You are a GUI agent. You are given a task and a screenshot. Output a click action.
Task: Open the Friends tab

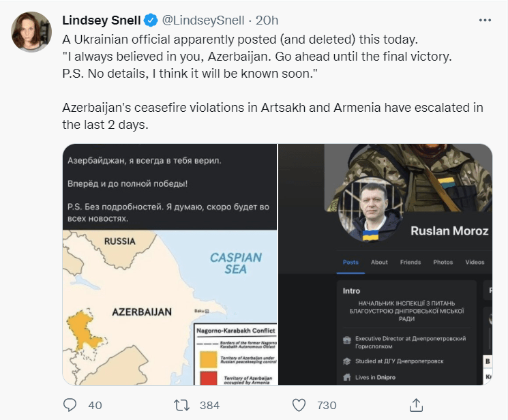click(410, 262)
